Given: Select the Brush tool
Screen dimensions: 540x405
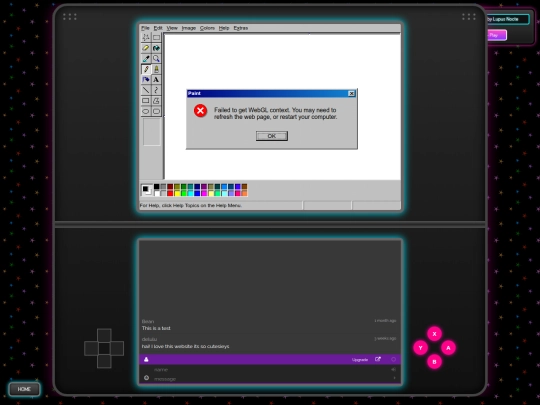Looking at the screenshot, I should coord(156,69).
